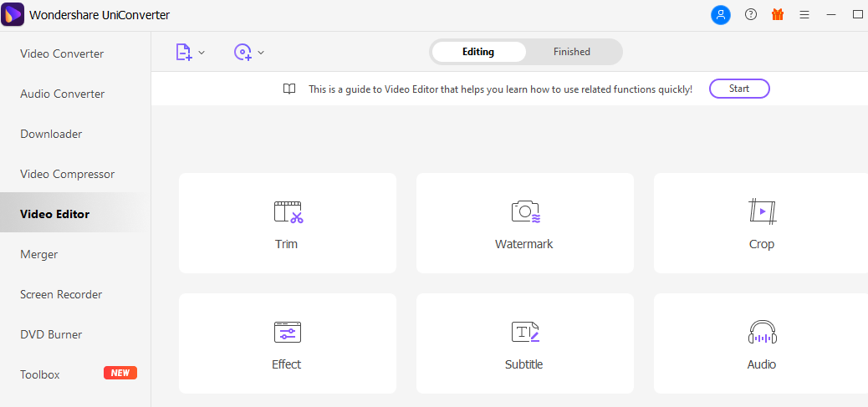
Task: Open the hamburger menu in title bar
Action: coord(804,15)
